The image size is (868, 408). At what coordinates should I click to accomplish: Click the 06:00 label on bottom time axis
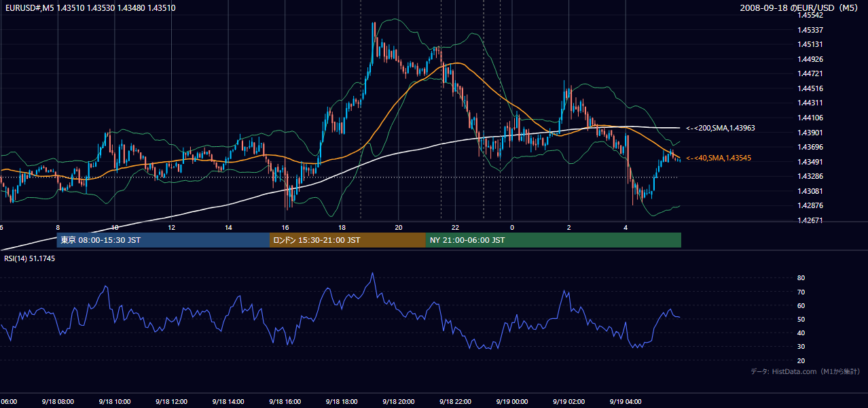click(8, 401)
